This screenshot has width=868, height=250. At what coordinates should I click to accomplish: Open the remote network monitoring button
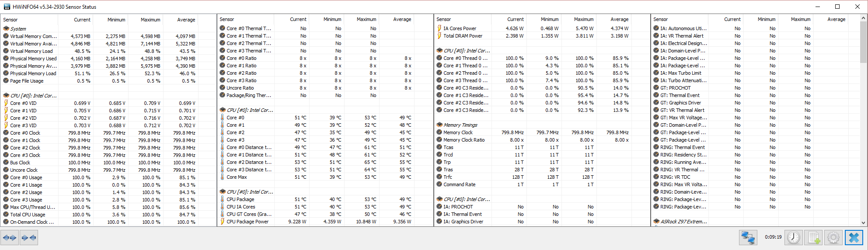[x=748, y=237]
